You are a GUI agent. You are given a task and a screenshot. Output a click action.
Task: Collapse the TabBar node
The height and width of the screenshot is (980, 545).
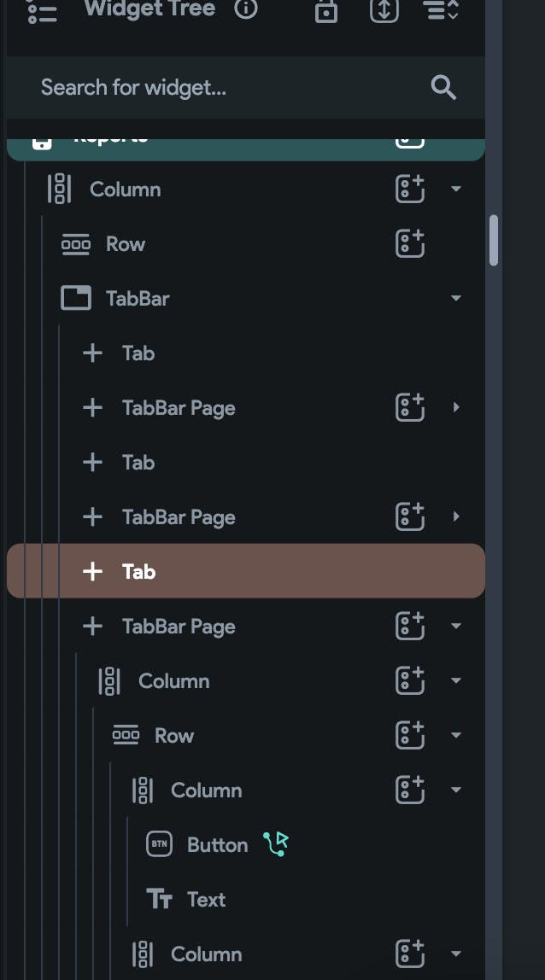pyautogui.click(x=456, y=299)
